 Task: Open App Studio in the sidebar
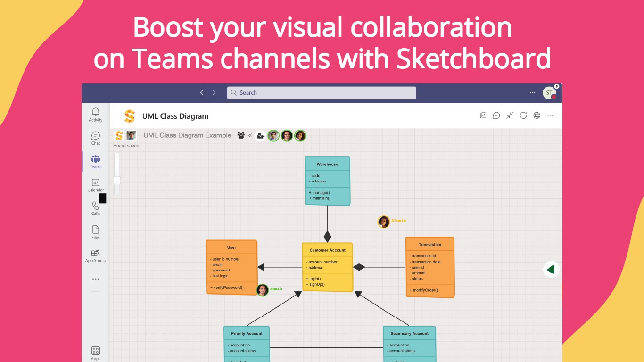point(96,255)
